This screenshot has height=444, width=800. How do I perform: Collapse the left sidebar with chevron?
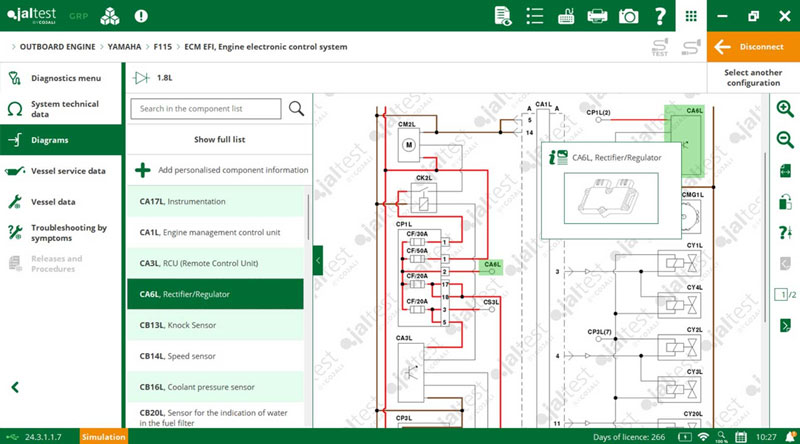pos(15,387)
